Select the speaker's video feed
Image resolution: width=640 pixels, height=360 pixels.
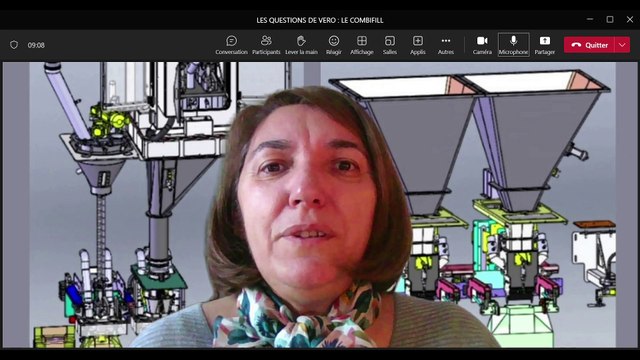click(320, 204)
